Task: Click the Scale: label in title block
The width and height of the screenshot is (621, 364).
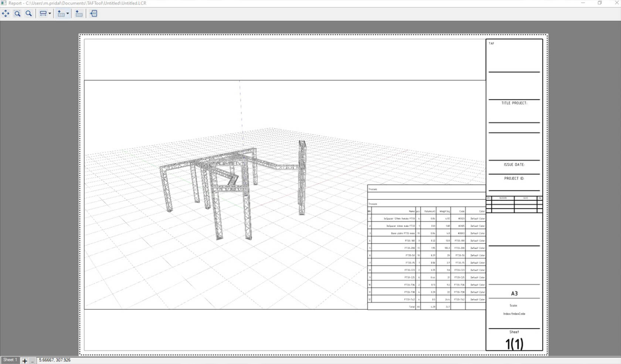Action: tap(513, 306)
